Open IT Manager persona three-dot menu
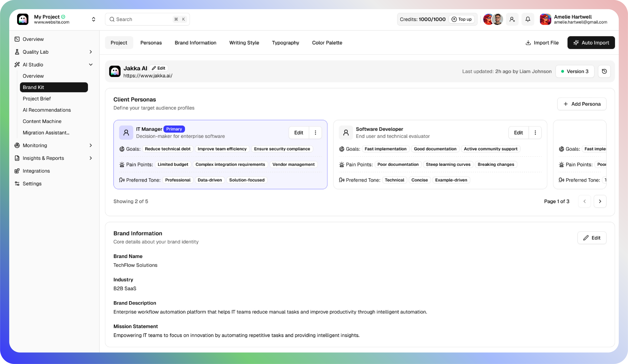 coord(315,133)
